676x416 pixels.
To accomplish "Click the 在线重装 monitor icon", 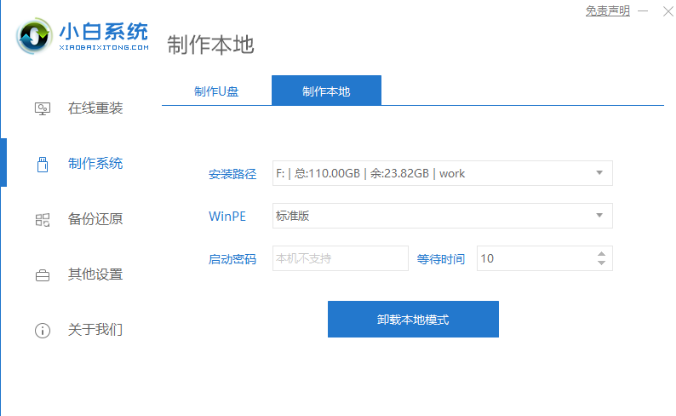I will (42, 108).
